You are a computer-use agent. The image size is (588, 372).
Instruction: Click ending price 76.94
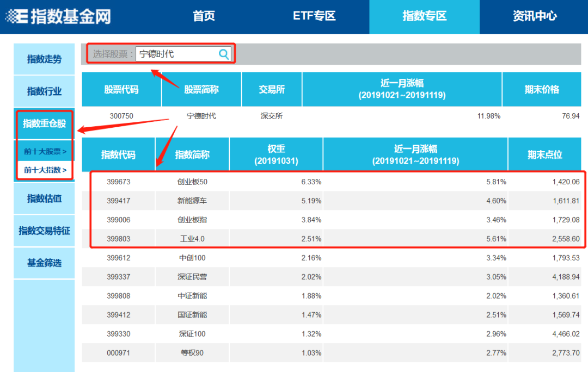[x=571, y=116]
